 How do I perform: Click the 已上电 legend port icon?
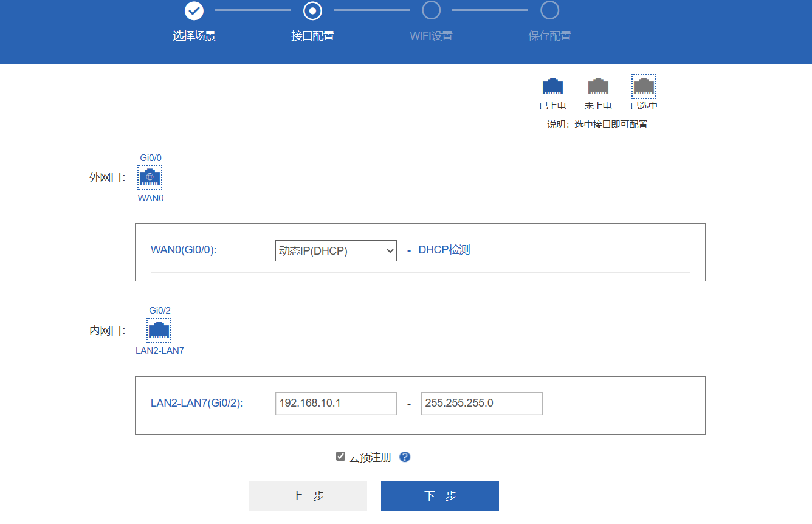pos(552,86)
